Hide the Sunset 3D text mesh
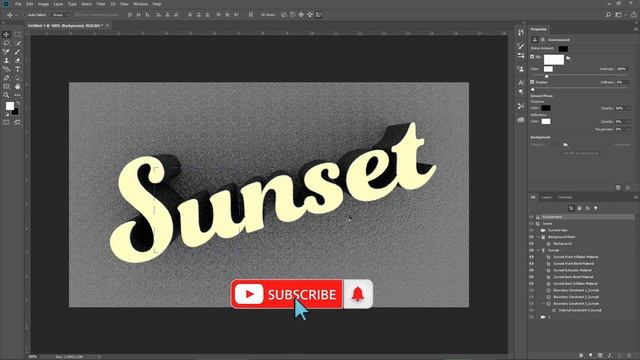 click(531, 250)
